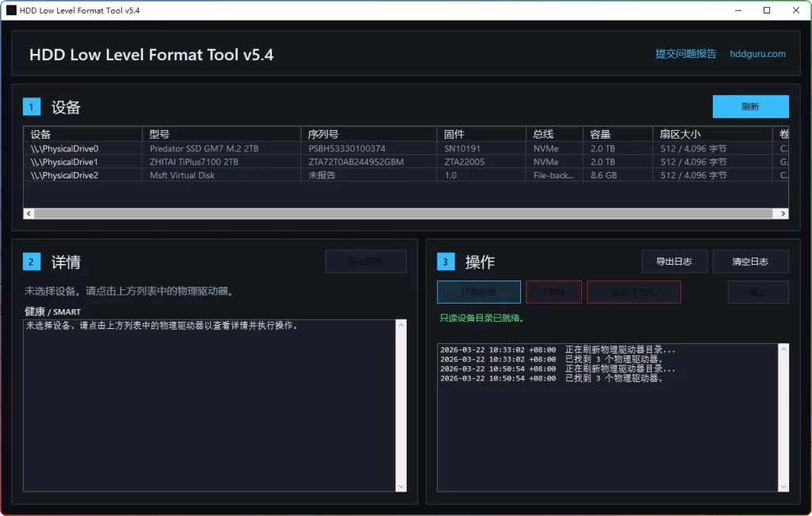The height and width of the screenshot is (516, 812).
Task: Click the right arrow of horizontal scrollbar
Action: (x=783, y=213)
